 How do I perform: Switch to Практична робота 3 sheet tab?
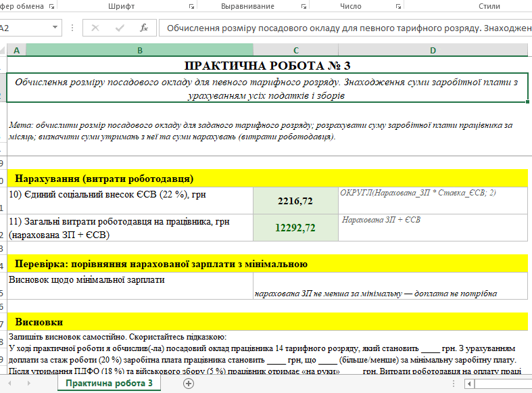point(109,384)
